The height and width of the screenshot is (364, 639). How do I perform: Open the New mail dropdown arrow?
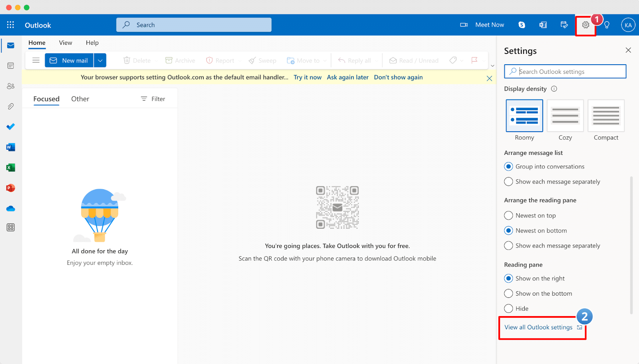click(x=100, y=60)
